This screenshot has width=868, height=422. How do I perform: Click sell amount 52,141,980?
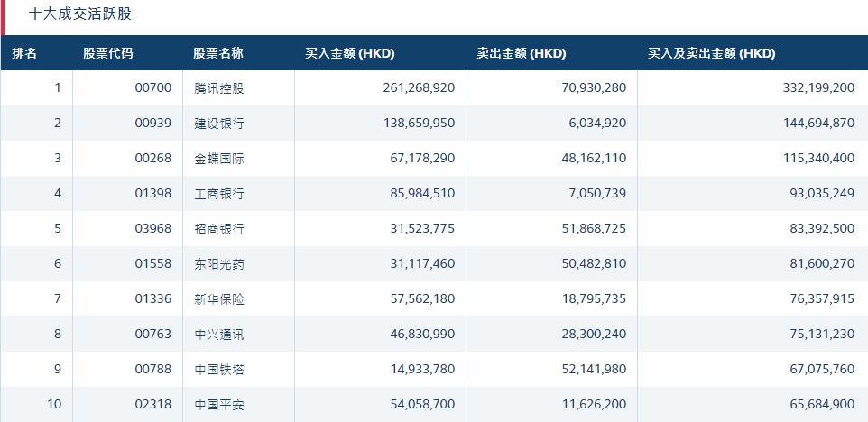[594, 369]
